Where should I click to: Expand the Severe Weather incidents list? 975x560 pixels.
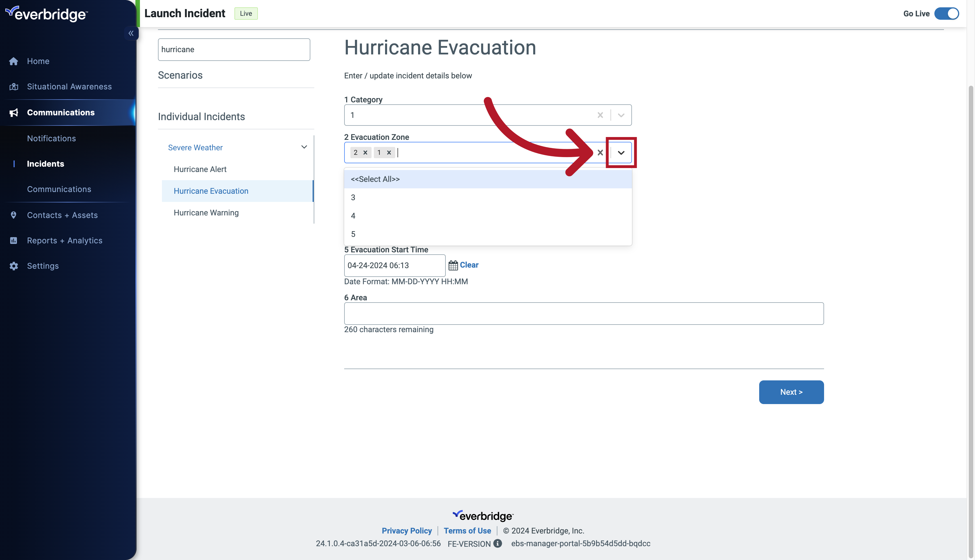coord(305,147)
